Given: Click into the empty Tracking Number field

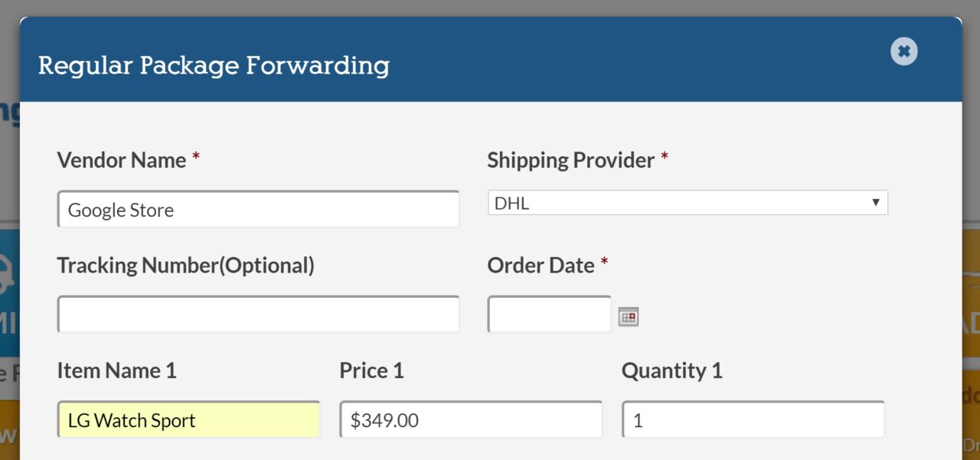Looking at the screenshot, I should [258, 315].
